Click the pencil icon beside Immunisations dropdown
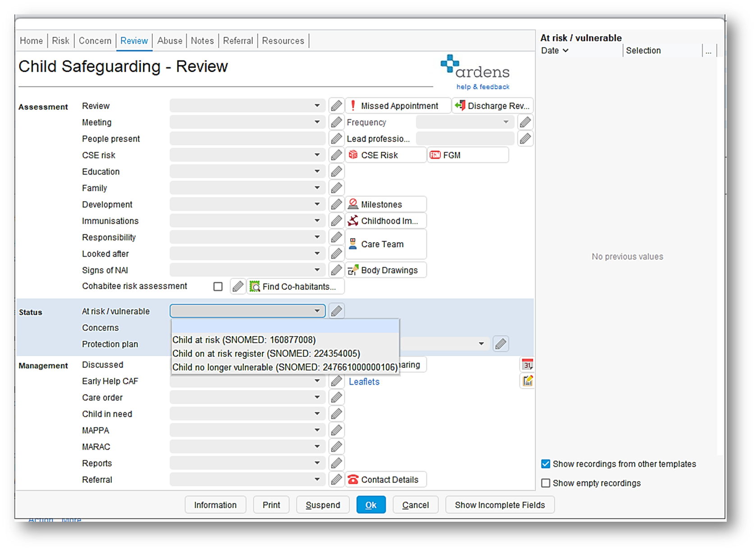 point(336,220)
